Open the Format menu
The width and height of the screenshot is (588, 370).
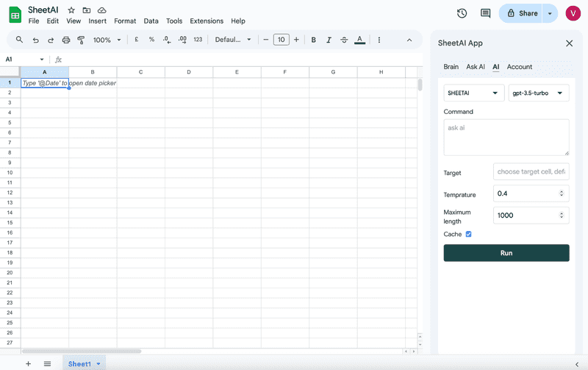click(x=125, y=21)
